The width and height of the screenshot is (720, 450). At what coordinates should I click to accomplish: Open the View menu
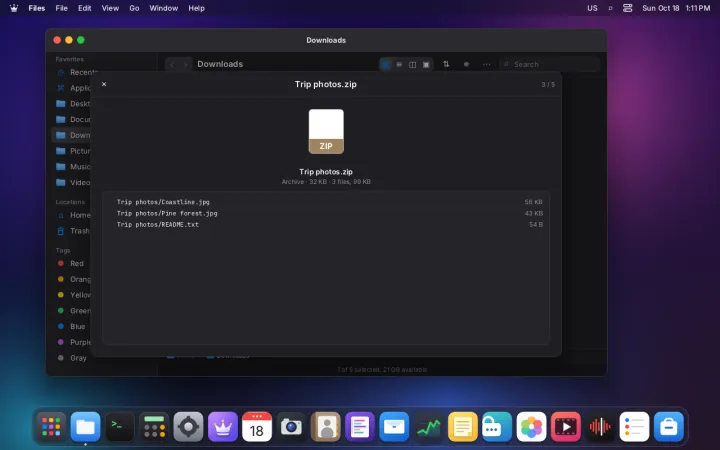(x=110, y=8)
